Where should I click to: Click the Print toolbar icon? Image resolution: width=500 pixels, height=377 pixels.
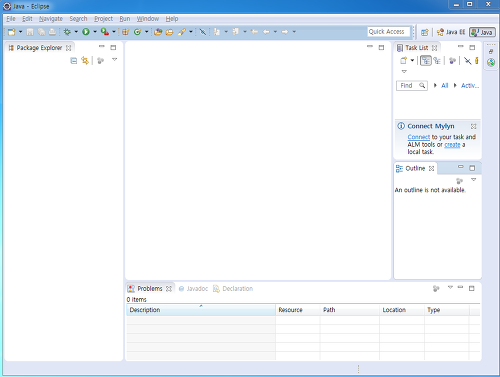pyautogui.click(x=52, y=32)
